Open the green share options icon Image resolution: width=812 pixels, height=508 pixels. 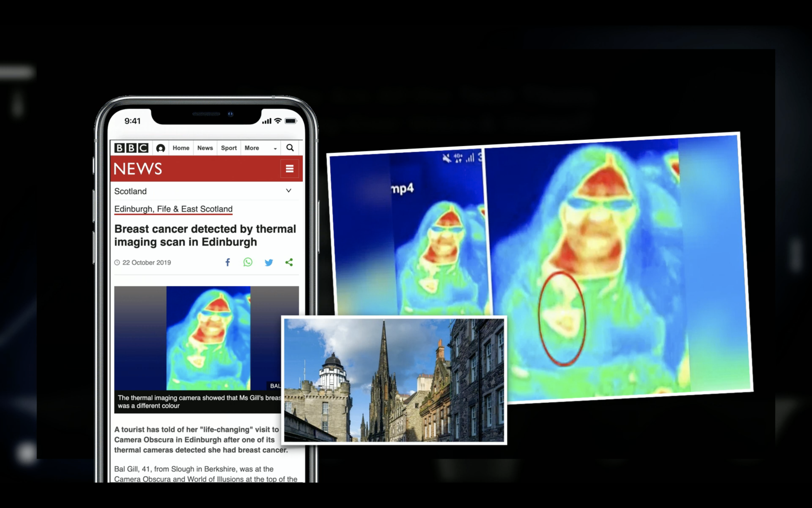[289, 262]
